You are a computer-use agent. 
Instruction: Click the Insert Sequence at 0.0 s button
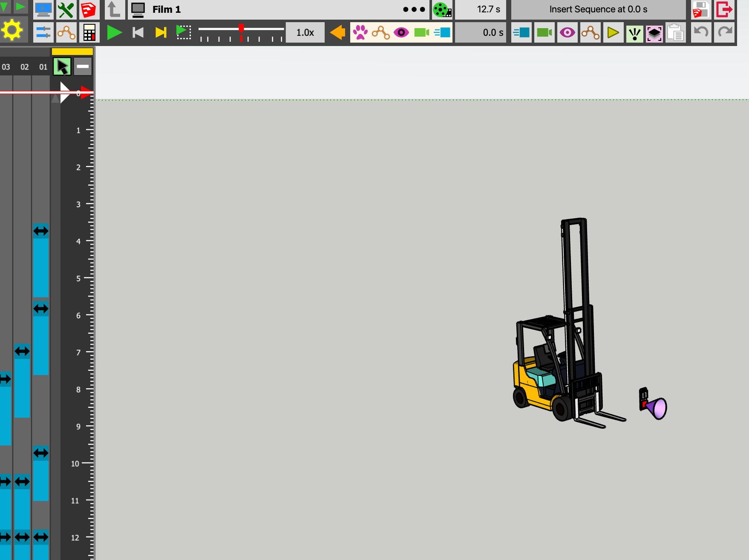tap(598, 9)
